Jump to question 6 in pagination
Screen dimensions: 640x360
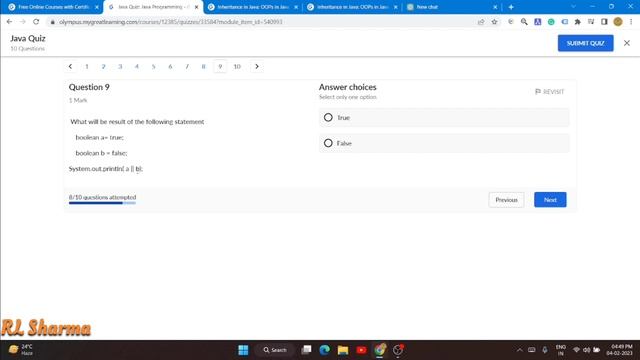[x=170, y=67]
